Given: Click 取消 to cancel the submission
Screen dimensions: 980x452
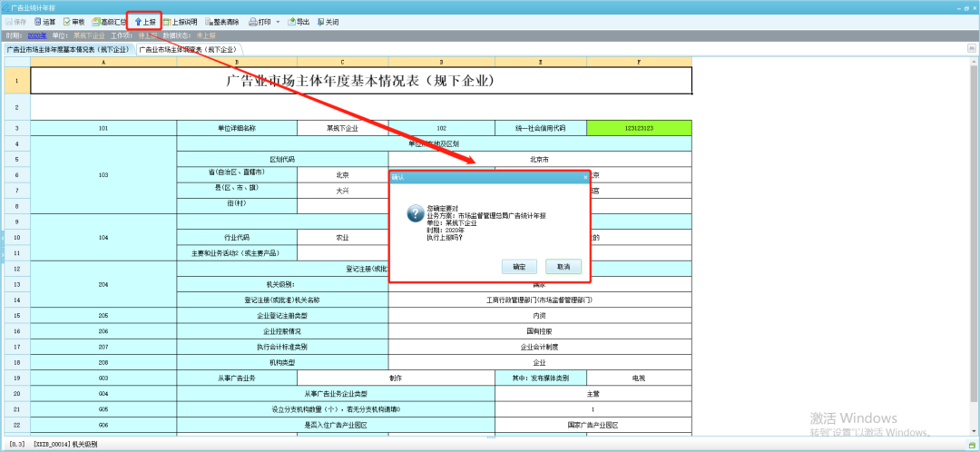Looking at the screenshot, I should tap(563, 267).
